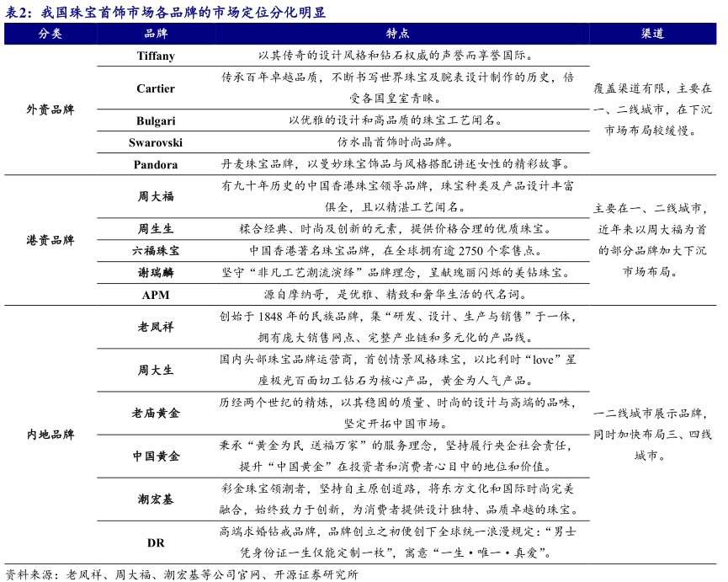The width and height of the screenshot is (728, 582).
Task: Select the 周大生 brand cell
Action: (156, 370)
